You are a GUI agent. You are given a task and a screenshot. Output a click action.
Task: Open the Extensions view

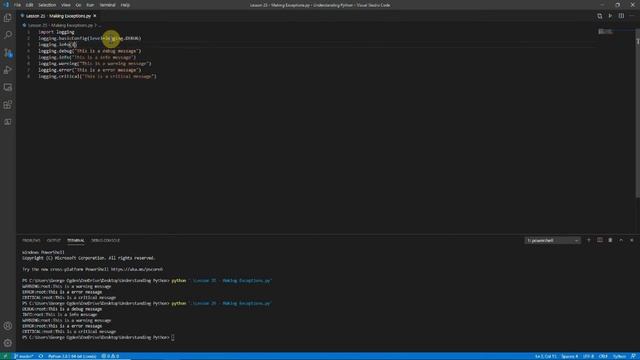pos(8,105)
